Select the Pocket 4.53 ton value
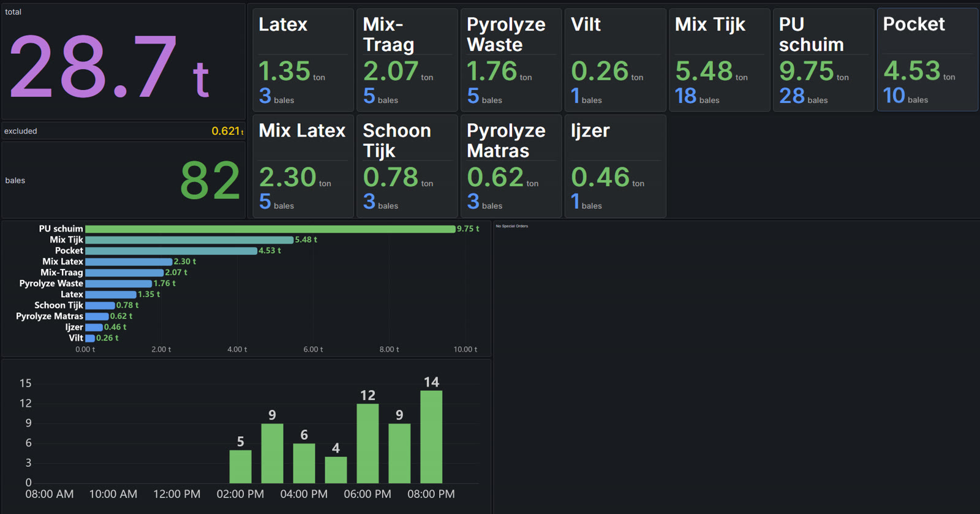This screenshot has height=514, width=980. click(x=919, y=71)
